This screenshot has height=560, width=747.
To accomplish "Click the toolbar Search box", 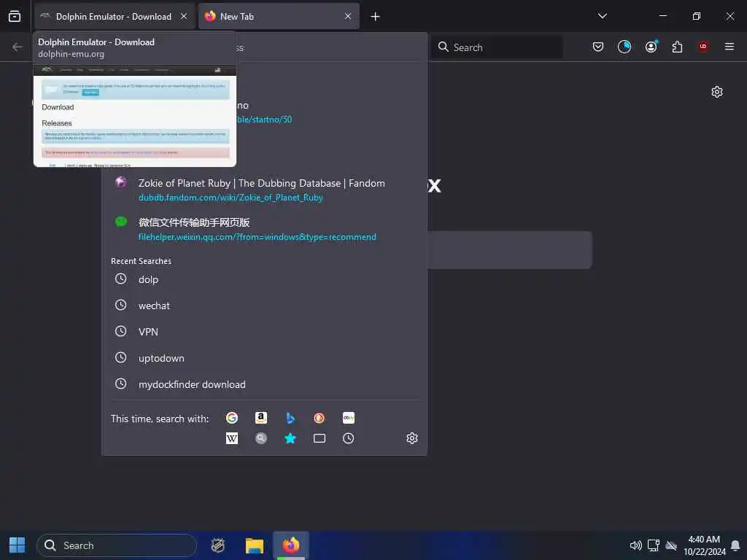I will pos(497,47).
